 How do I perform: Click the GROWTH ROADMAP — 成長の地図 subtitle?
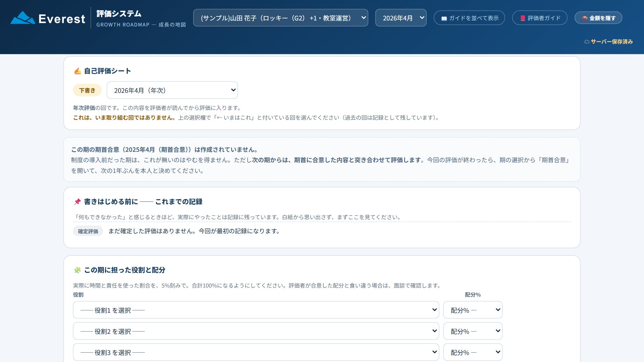[x=141, y=25]
